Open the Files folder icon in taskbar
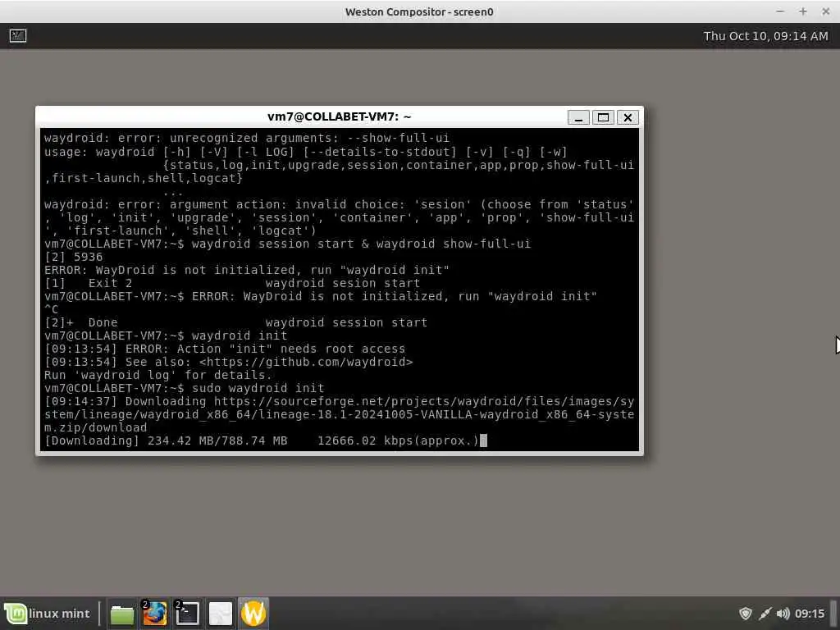Viewport: 840px width, 630px height. pyautogui.click(x=122, y=614)
